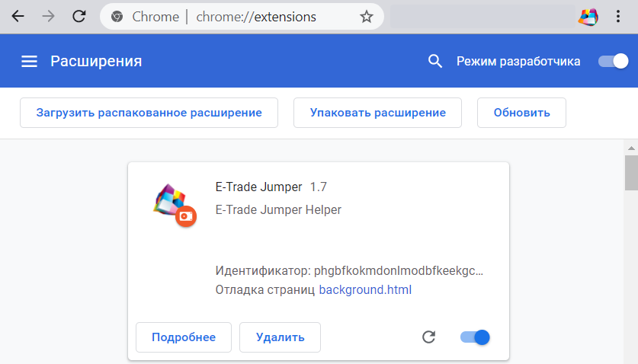Disable the E-Trade Jumper extension
The width and height of the screenshot is (638, 364).
point(475,337)
